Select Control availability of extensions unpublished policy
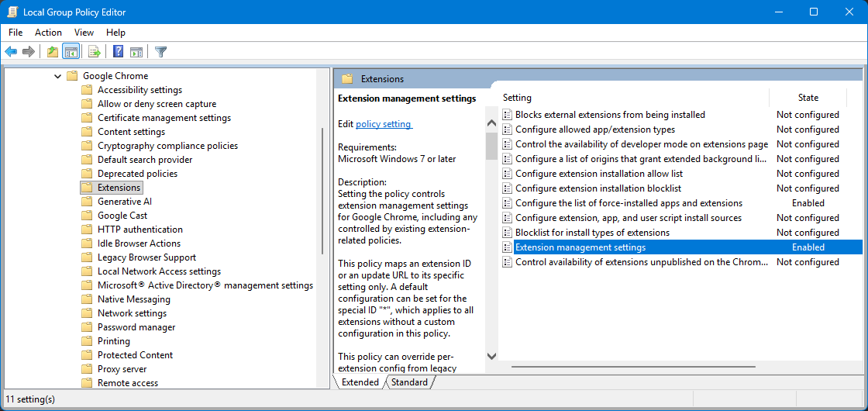 [641, 262]
